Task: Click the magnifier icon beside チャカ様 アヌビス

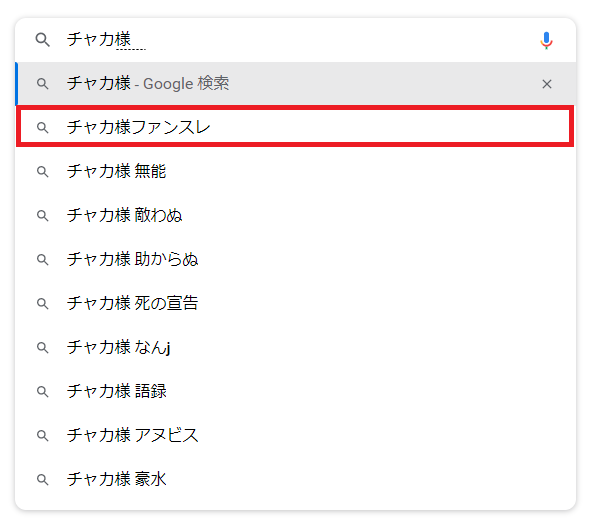Action: click(43, 436)
